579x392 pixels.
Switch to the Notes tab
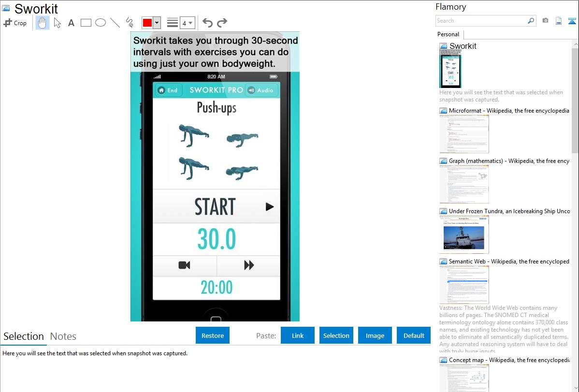point(63,336)
